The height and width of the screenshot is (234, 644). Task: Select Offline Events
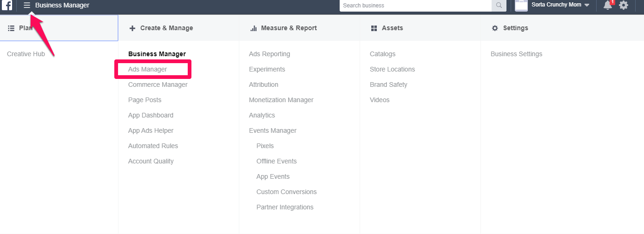(x=276, y=161)
